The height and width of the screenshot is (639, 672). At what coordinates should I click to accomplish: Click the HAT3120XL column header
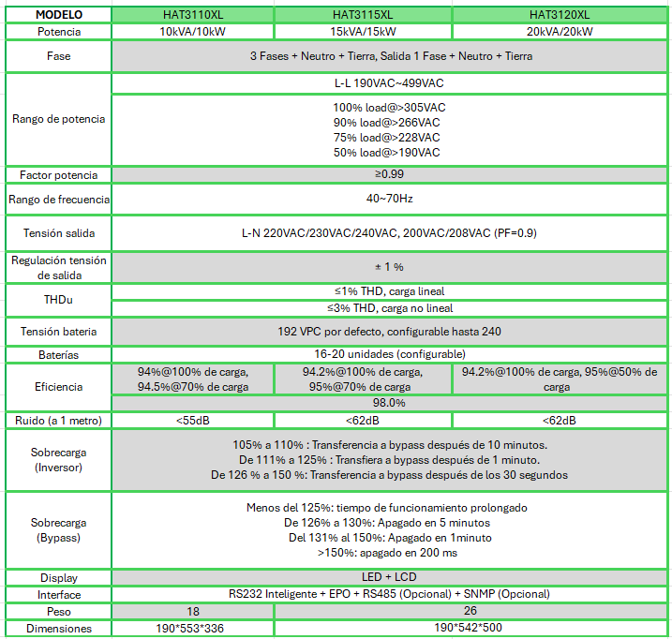[x=560, y=15]
